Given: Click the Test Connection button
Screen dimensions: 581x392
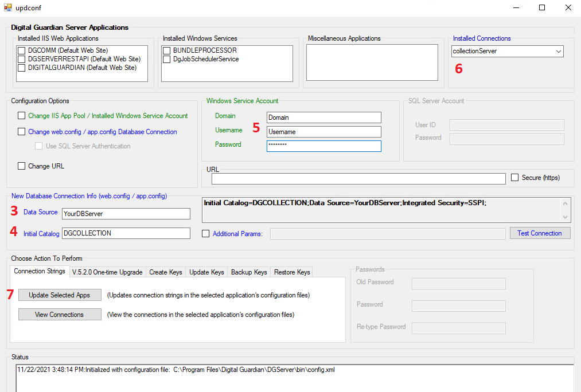Looking at the screenshot, I should tap(539, 233).
